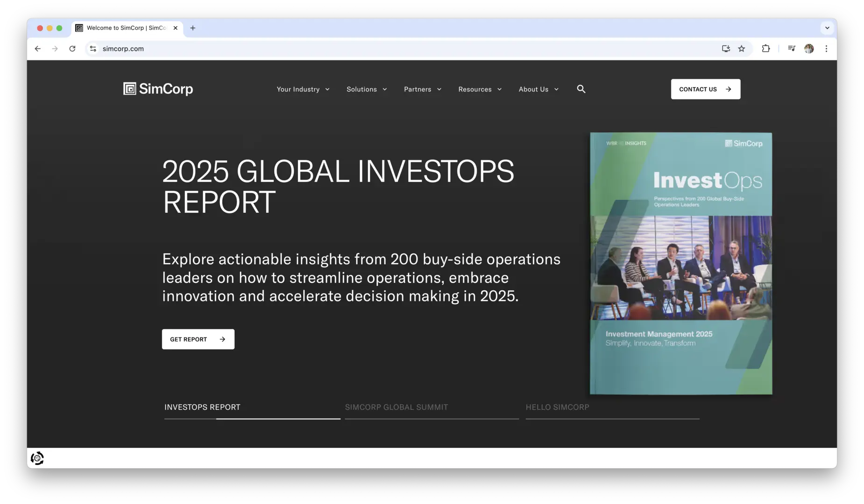Open the Resources dropdown

(480, 89)
